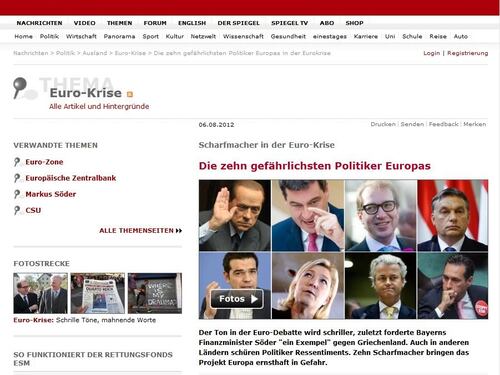This screenshot has width=500, height=375.
Task: Click Ausland in the breadcrumb
Action: pos(95,53)
